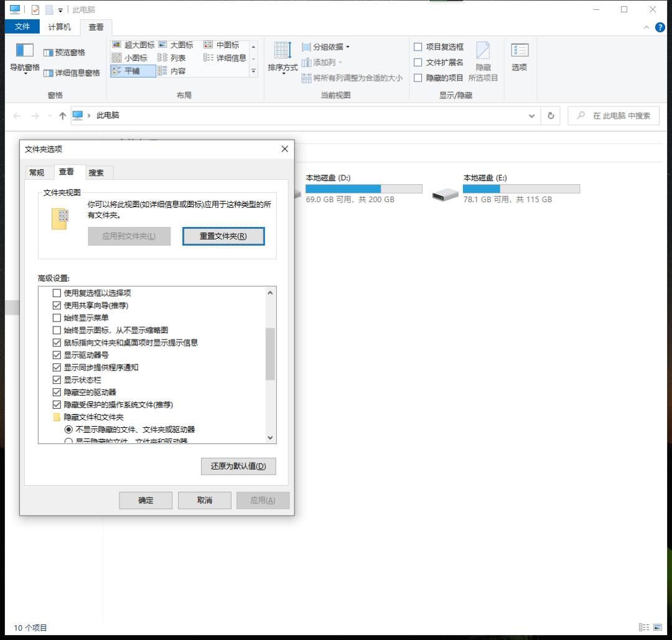The height and width of the screenshot is (640, 672).
Task: Enable 始终显示图标，从不显示缩略图 checkbox
Action: (x=57, y=330)
